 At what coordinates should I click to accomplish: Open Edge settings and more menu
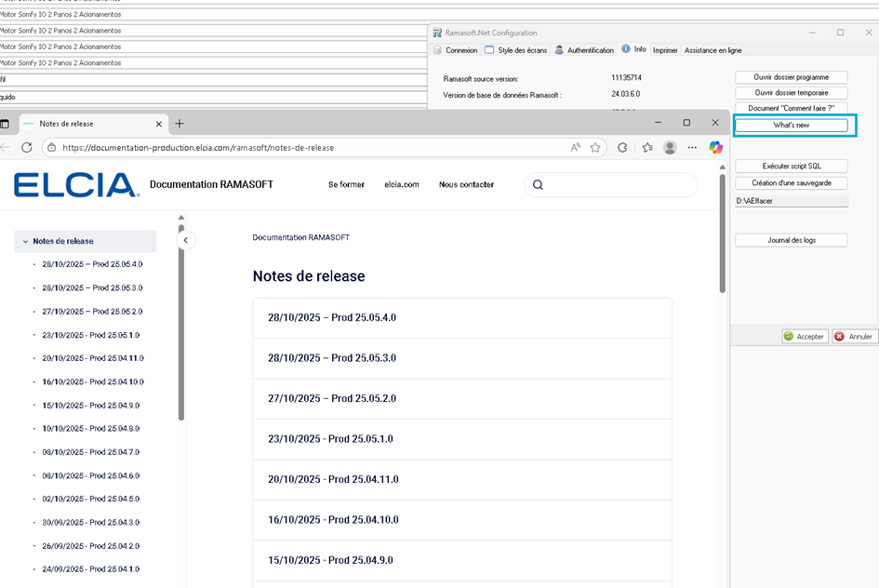click(x=692, y=147)
